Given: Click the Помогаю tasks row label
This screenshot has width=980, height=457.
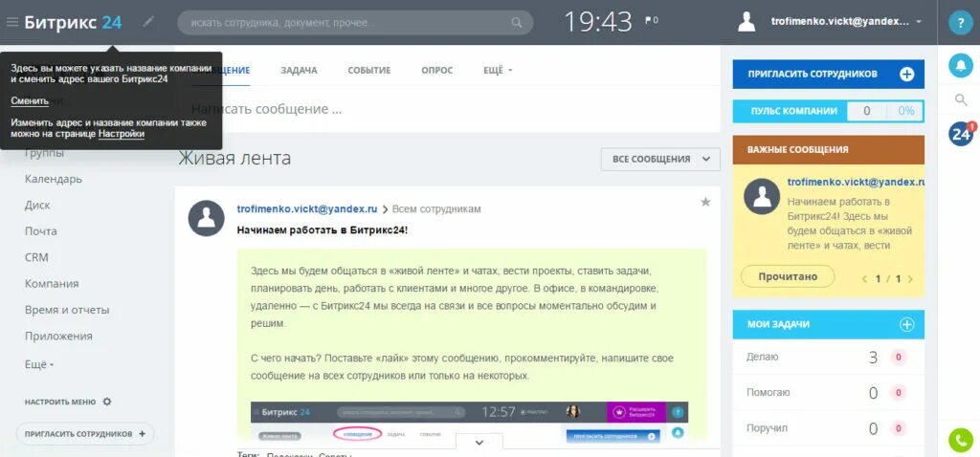Looking at the screenshot, I should [x=768, y=393].
